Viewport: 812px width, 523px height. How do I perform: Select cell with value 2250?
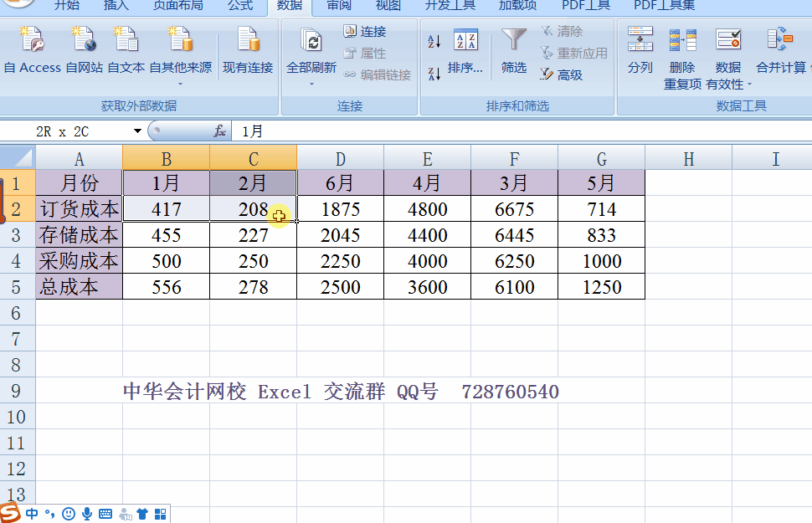click(x=340, y=261)
